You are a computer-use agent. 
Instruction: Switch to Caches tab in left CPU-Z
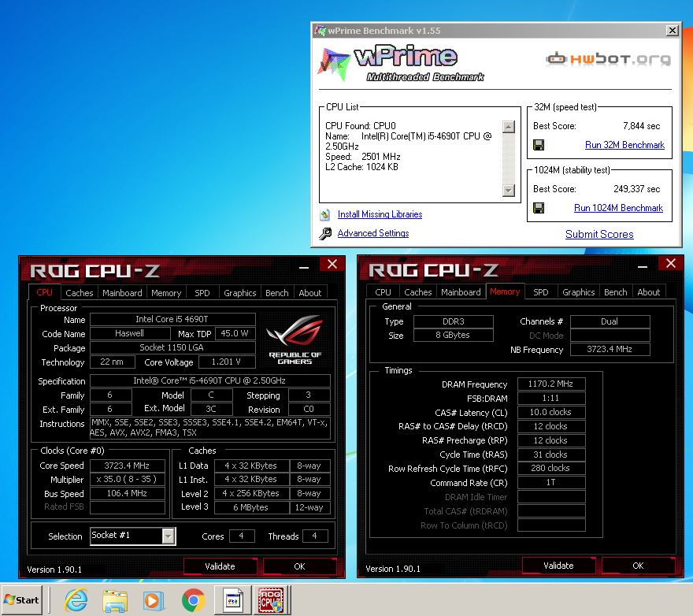[79, 293]
